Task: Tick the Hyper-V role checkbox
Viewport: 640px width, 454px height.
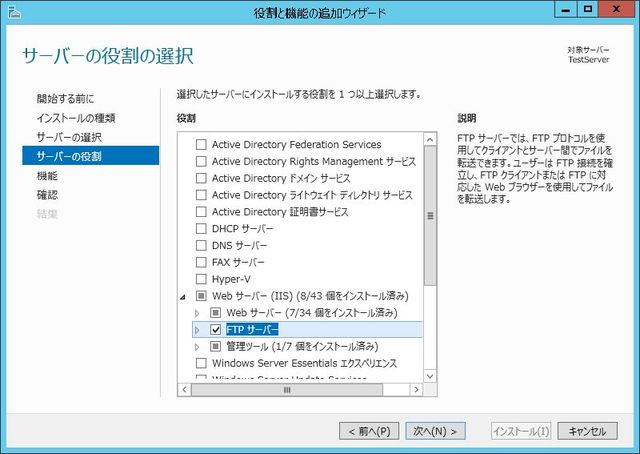Action: 201,279
